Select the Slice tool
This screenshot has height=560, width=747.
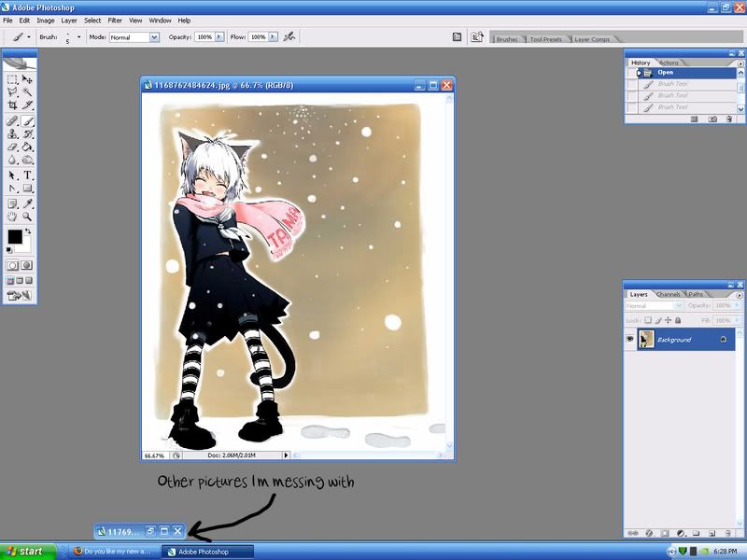(27, 105)
